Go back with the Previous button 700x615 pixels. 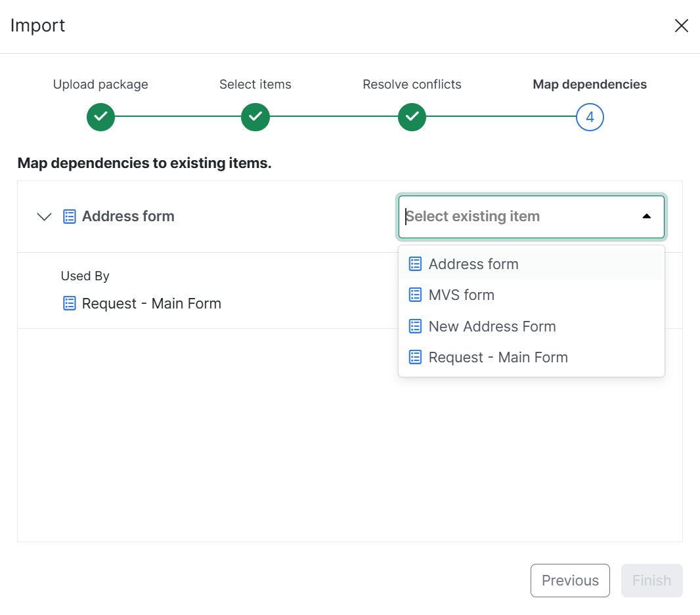570,580
